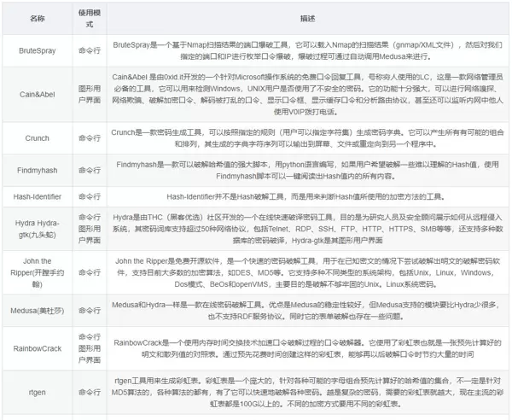Click the Crunch tool name
This screenshot has width=512, height=420.
[38, 138]
